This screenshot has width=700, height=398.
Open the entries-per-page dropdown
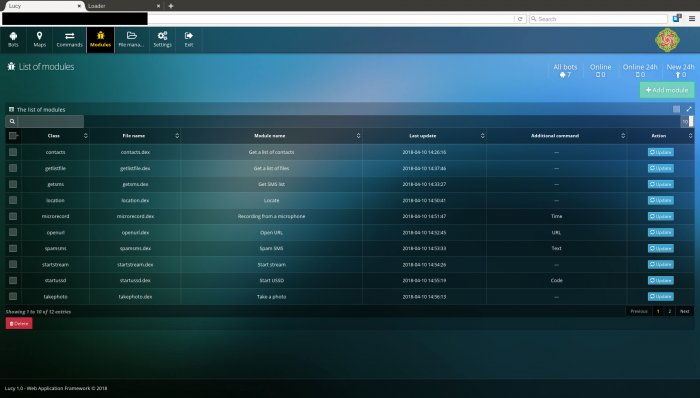[x=687, y=121]
